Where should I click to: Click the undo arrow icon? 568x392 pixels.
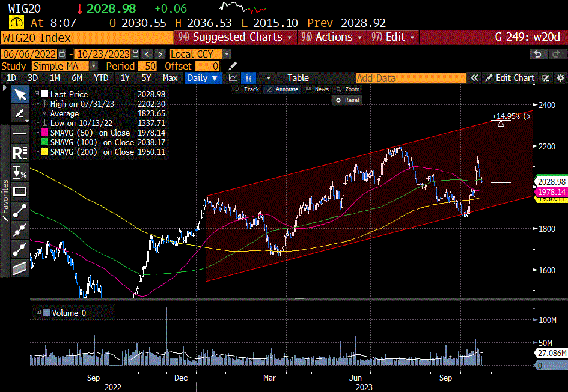537,54
